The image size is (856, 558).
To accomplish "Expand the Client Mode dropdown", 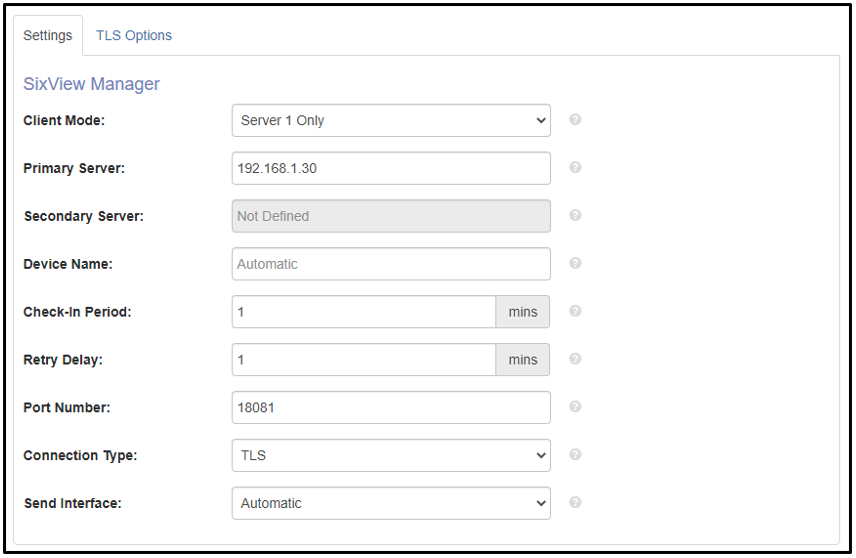I will click(391, 121).
